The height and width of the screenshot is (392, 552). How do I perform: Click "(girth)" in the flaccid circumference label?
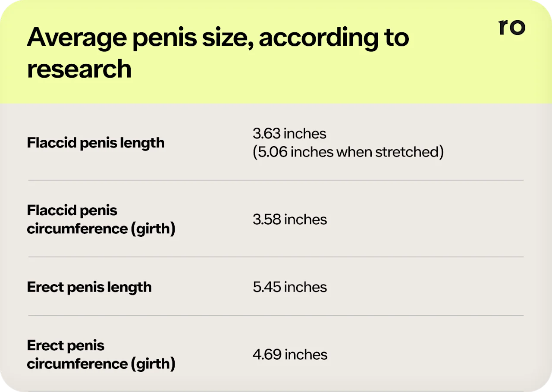click(x=153, y=229)
